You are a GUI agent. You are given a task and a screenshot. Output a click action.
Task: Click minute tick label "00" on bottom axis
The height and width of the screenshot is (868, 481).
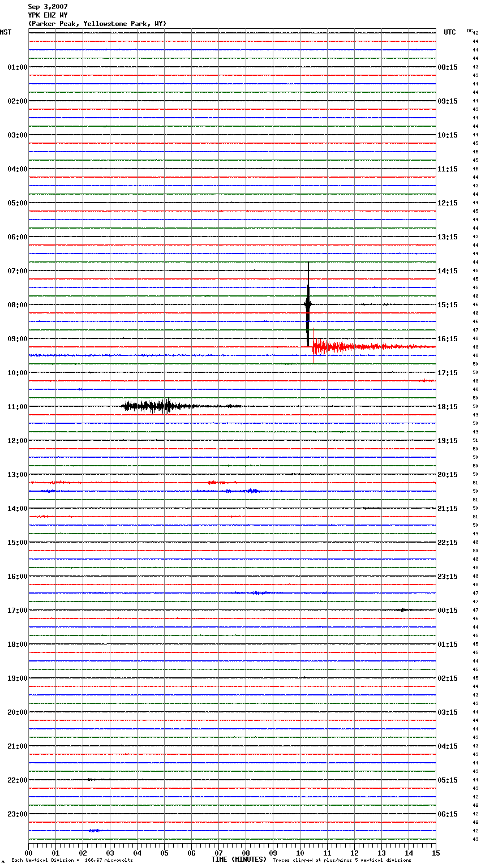tap(28, 853)
